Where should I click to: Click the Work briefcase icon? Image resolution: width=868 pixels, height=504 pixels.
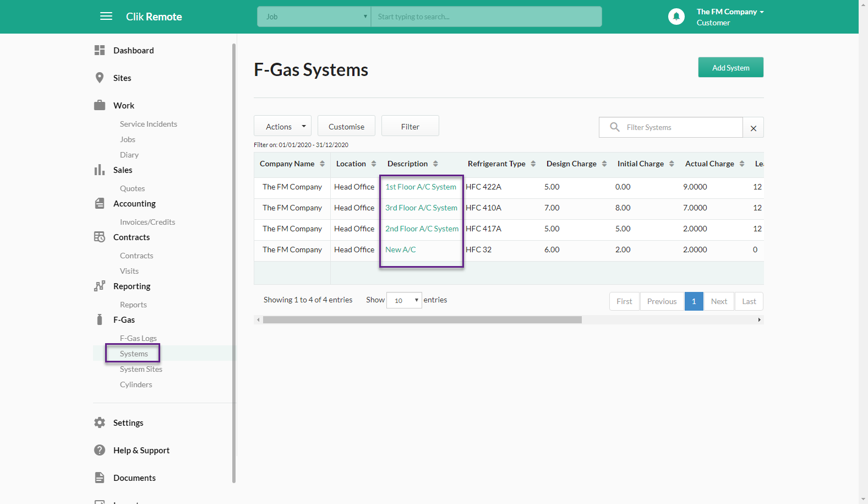[x=100, y=105]
